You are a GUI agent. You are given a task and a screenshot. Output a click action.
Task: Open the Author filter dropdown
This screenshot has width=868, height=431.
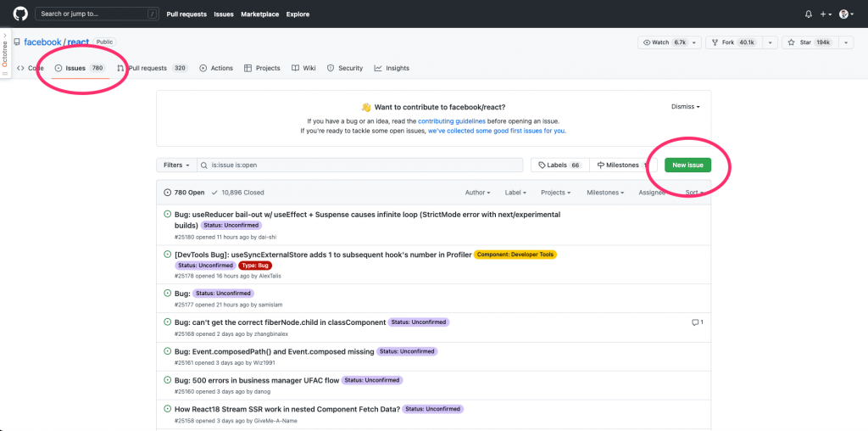point(478,193)
